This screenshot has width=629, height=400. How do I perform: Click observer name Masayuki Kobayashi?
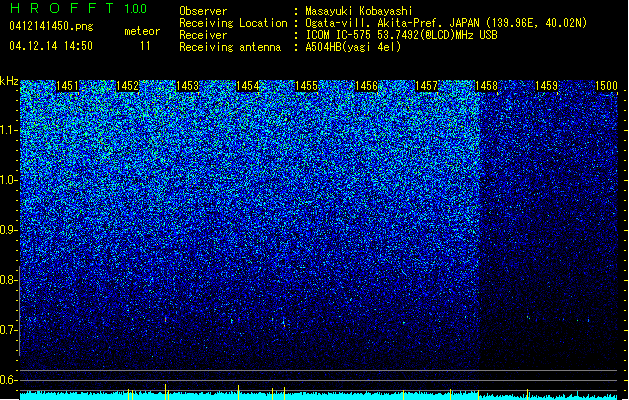click(359, 11)
